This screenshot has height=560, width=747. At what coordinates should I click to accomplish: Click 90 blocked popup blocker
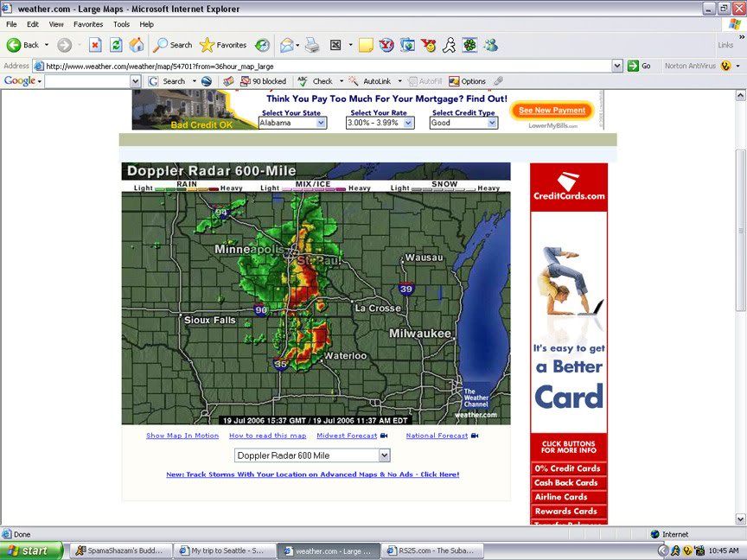pos(264,81)
